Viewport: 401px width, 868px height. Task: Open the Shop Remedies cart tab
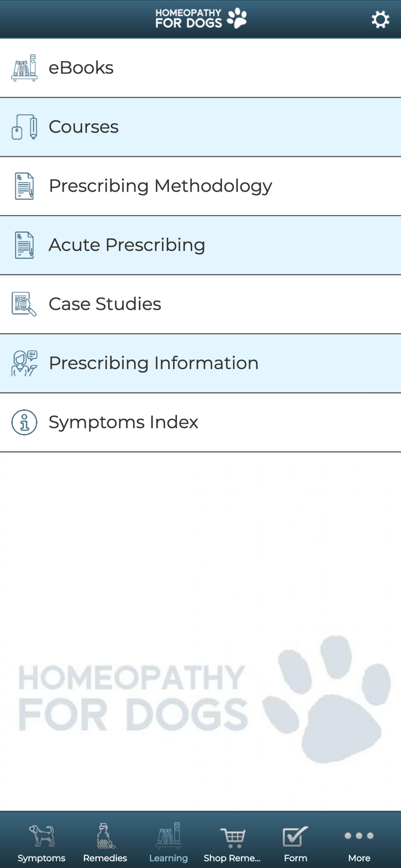tap(232, 843)
